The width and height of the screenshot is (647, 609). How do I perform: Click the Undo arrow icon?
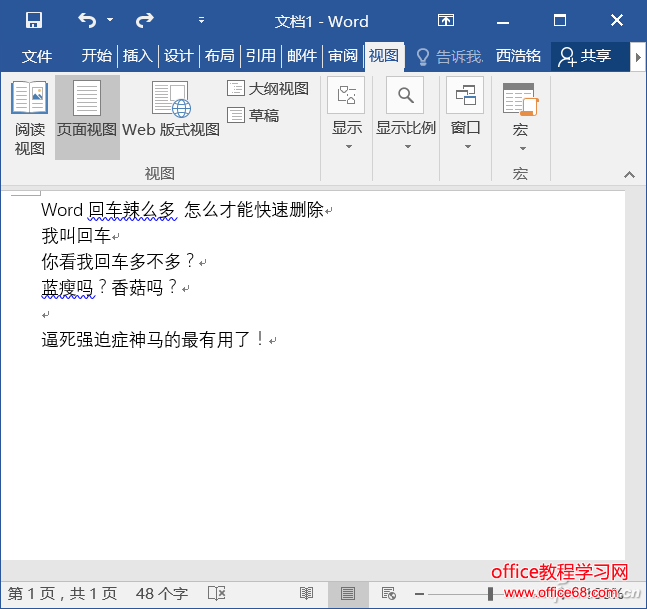pyautogui.click(x=88, y=20)
